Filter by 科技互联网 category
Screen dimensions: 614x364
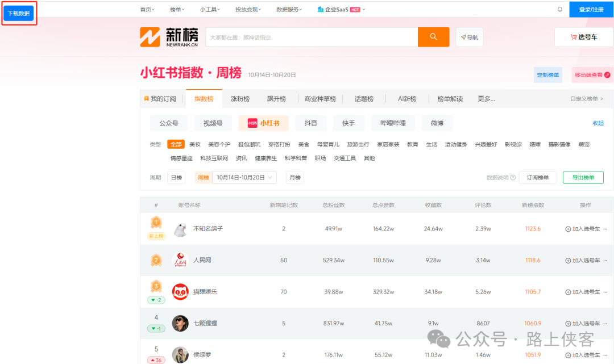pos(214,158)
